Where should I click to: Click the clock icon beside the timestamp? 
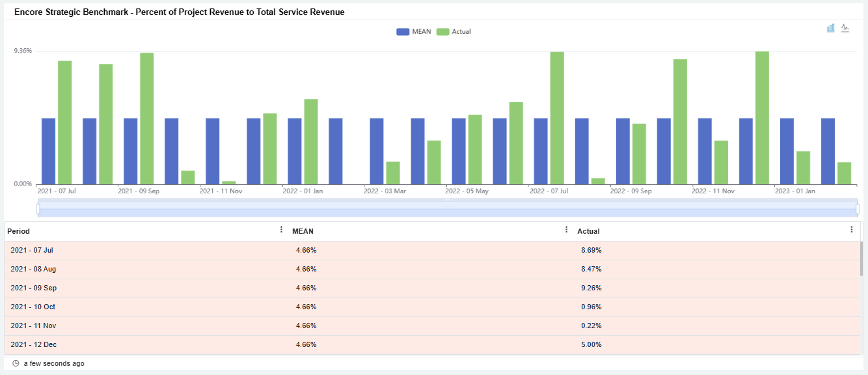[16, 363]
